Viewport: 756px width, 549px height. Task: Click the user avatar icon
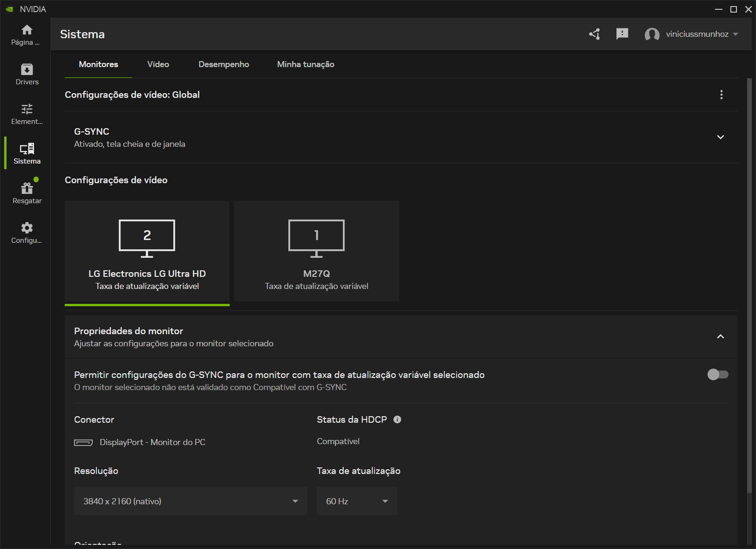652,34
